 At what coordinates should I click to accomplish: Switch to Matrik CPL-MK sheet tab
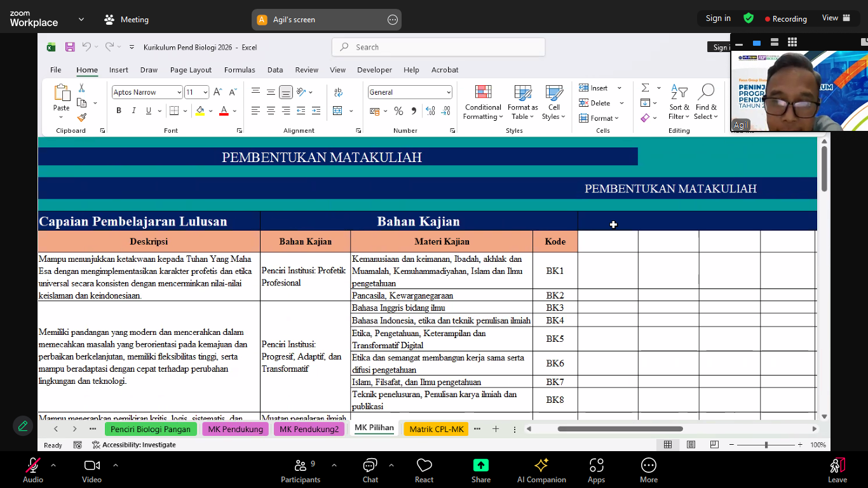tap(436, 429)
